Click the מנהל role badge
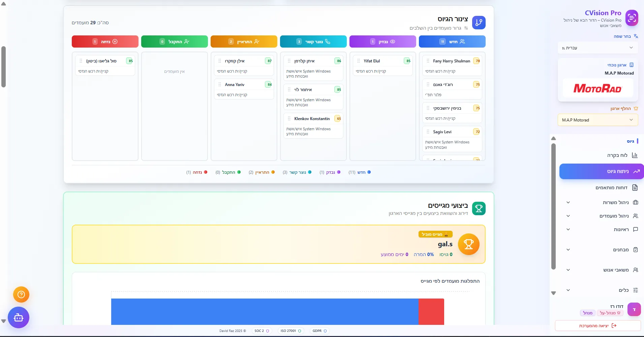The height and width of the screenshot is (337, 644). (x=588, y=313)
